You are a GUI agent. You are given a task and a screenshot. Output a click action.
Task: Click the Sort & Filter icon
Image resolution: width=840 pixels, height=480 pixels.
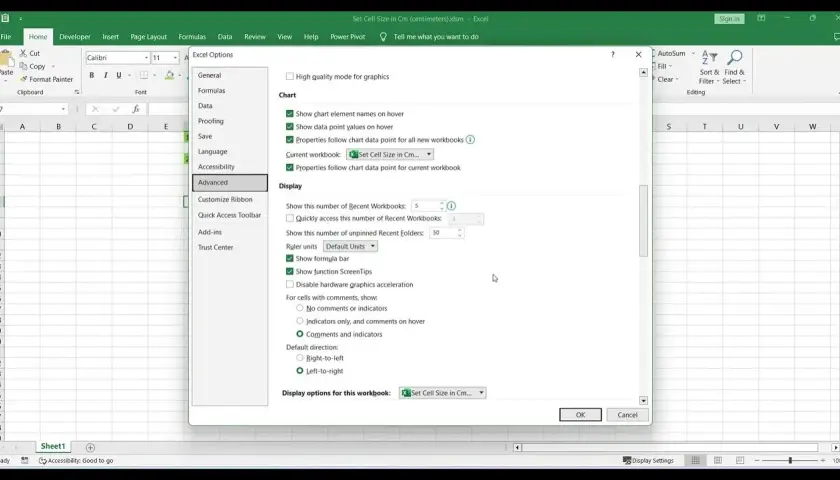[x=709, y=58]
